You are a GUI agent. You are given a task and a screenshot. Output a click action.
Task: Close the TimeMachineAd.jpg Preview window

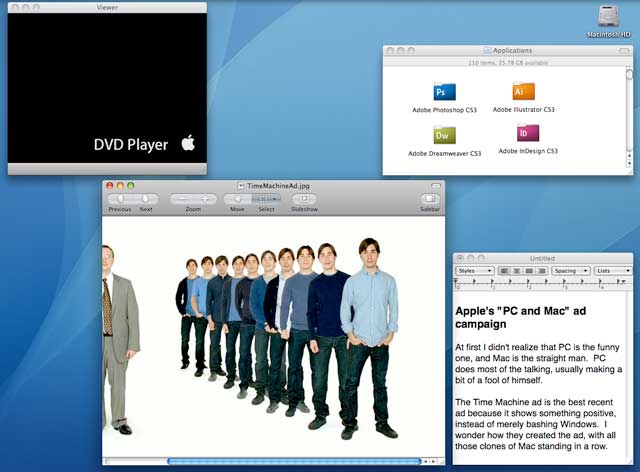coord(109,186)
